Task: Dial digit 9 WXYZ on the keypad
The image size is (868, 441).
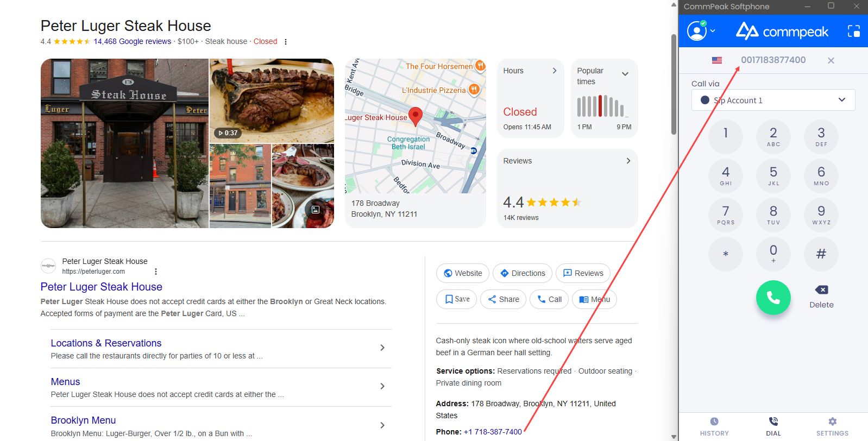Action: pos(821,215)
